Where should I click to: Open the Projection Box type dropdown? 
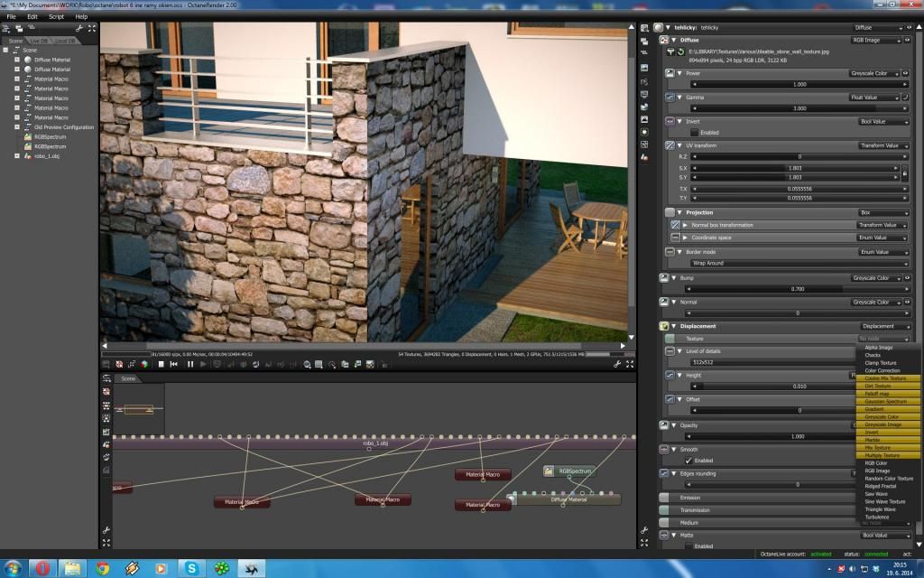pos(882,213)
